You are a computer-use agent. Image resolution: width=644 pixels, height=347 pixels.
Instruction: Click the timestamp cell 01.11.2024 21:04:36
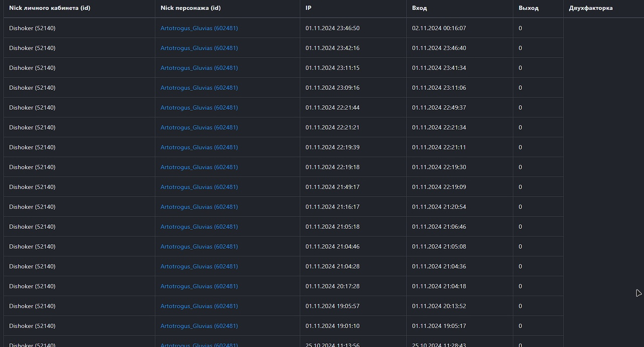[439, 266]
